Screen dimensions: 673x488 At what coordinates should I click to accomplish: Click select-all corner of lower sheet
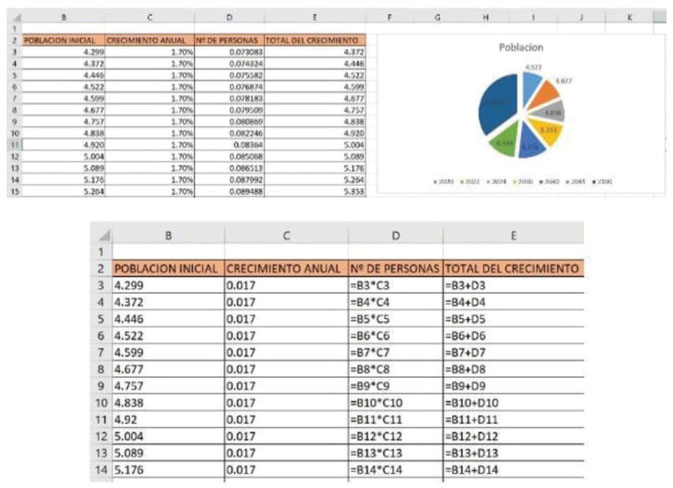[101, 235]
